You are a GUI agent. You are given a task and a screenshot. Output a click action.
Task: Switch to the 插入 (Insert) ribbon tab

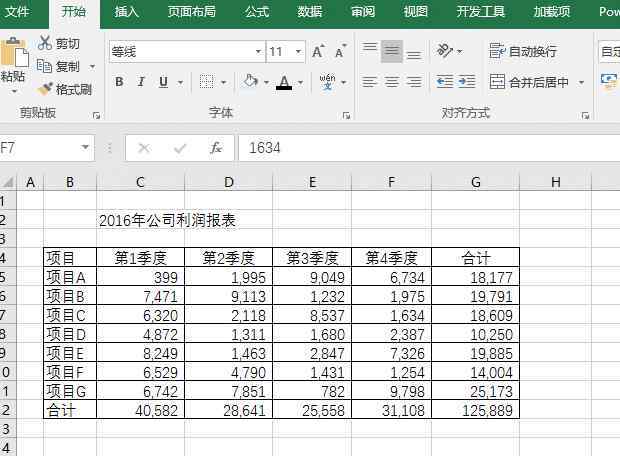pos(127,12)
